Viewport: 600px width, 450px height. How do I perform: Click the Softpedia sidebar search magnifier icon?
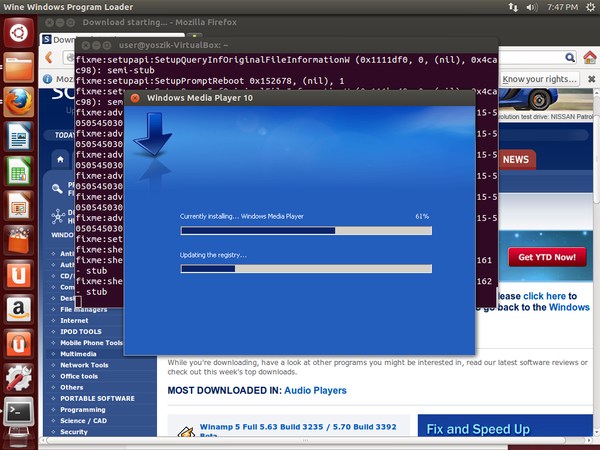coord(57,188)
